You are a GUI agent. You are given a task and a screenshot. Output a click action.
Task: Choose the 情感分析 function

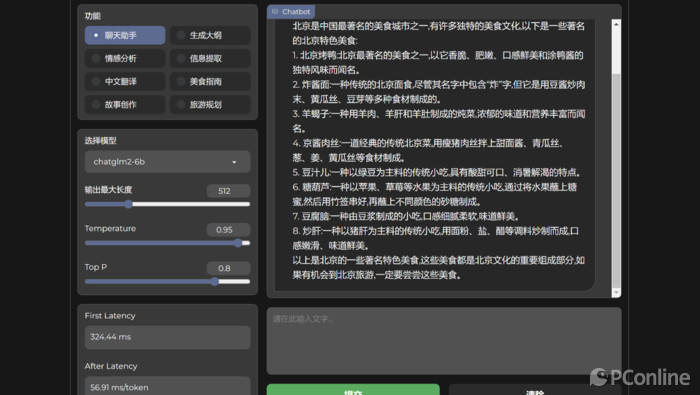(125, 58)
